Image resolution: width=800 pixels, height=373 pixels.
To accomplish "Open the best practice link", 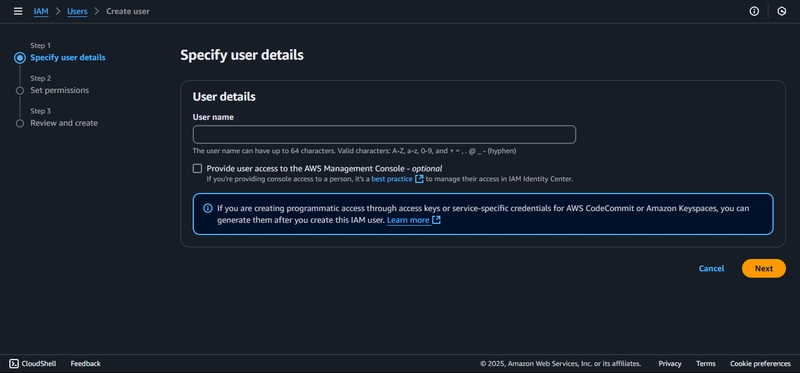I will pyautogui.click(x=392, y=179).
